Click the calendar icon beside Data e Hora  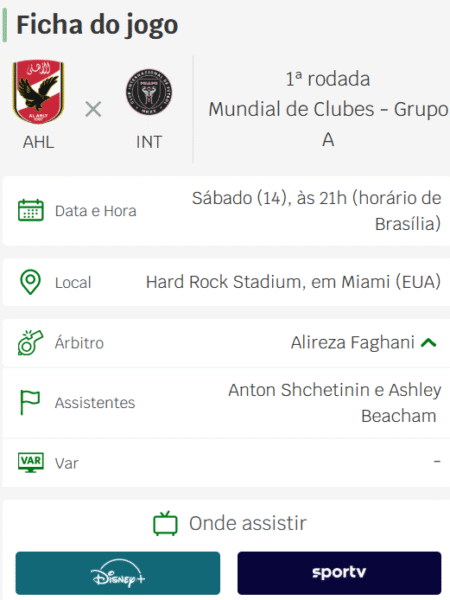(x=31, y=210)
